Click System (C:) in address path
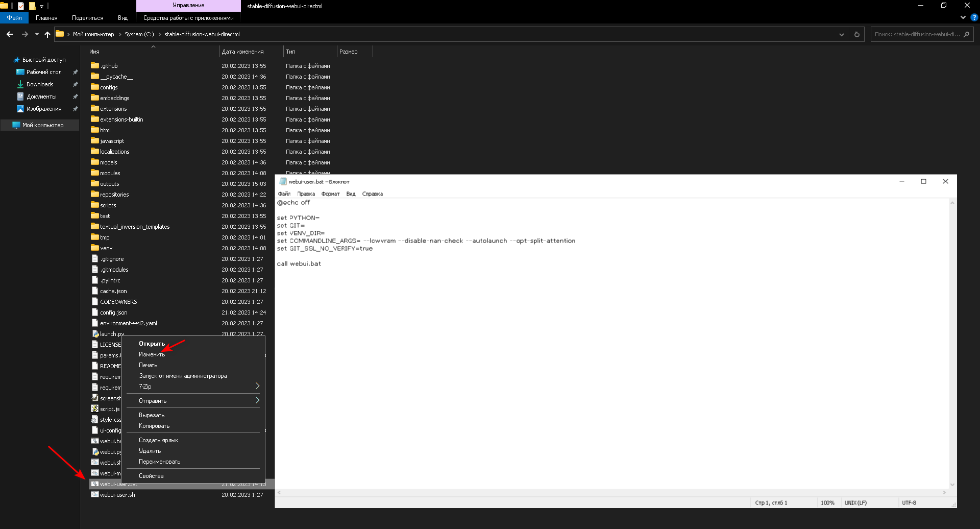980x529 pixels. 139,34
